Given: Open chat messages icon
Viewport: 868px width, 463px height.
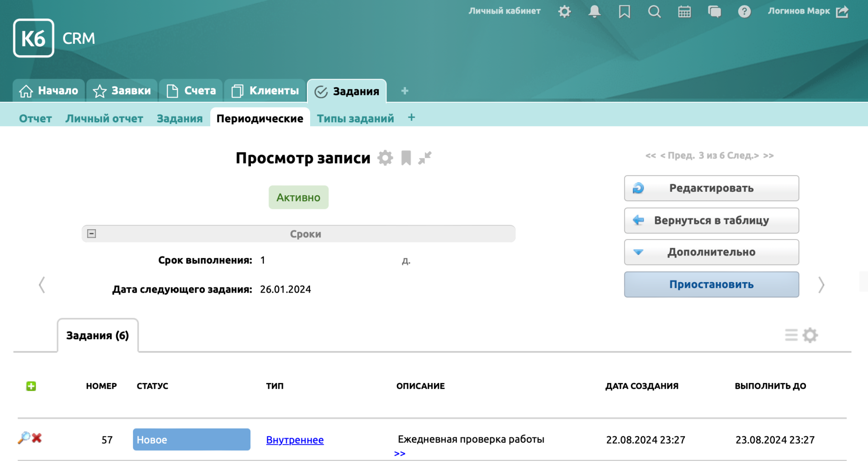Looking at the screenshot, I should (x=714, y=11).
